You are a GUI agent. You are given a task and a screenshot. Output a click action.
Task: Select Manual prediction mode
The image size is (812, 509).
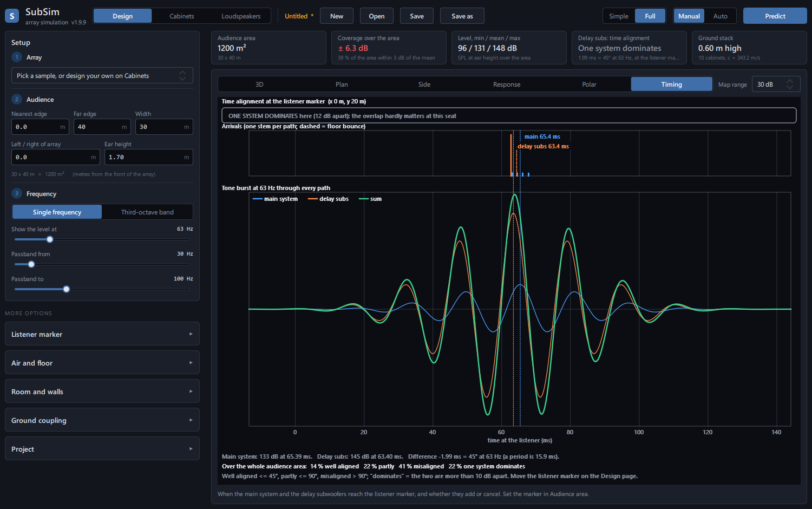point(689,16)
